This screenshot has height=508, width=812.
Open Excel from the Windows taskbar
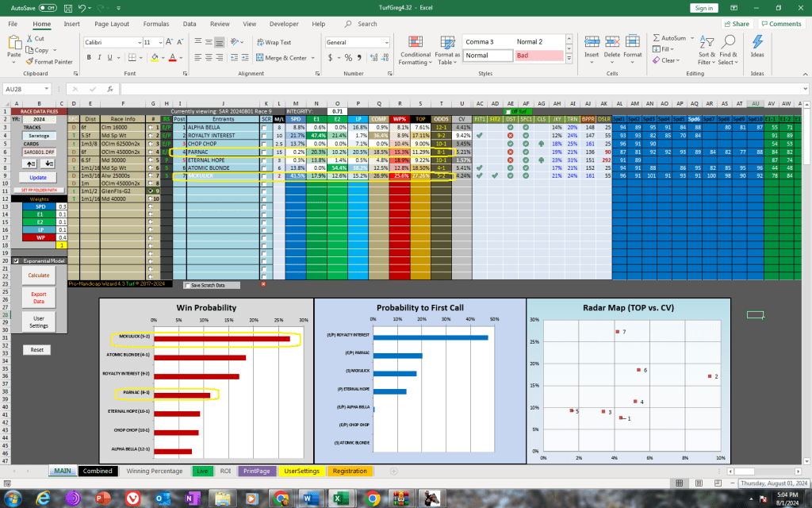coord(340,498)
